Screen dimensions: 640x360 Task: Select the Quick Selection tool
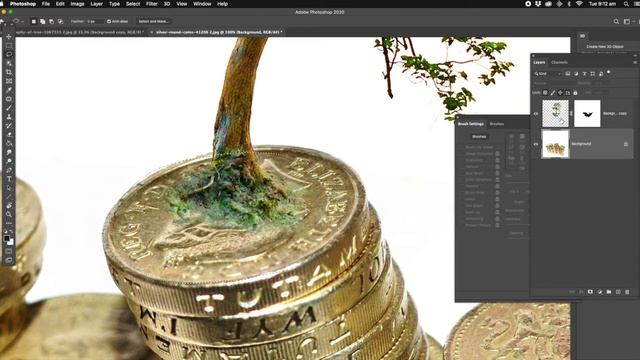tap(9, 63)
